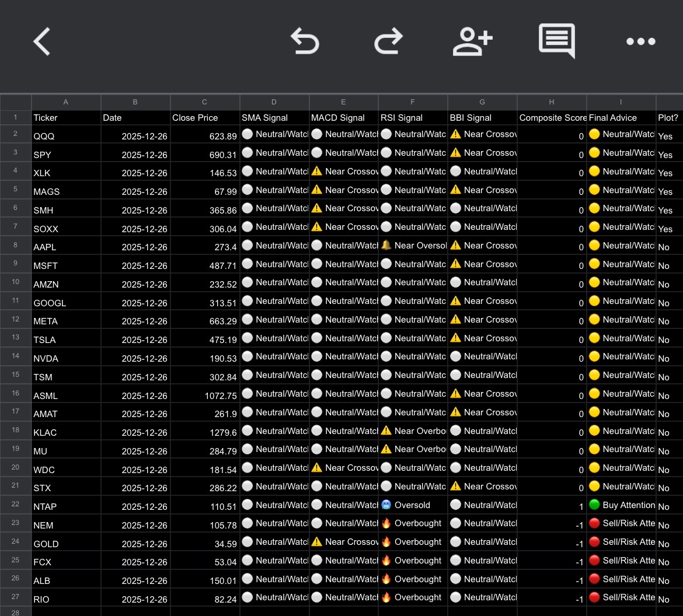Select NTAP's Oversold RSI cell
The width and height of the screenshot is (683, 616).
[x=413, y=505]
